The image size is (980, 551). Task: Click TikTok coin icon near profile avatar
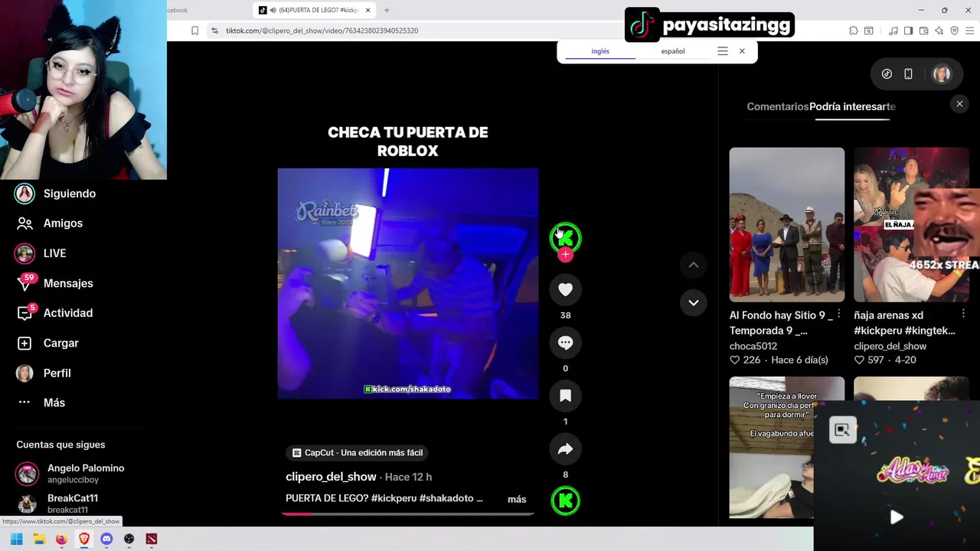[887, 74]
